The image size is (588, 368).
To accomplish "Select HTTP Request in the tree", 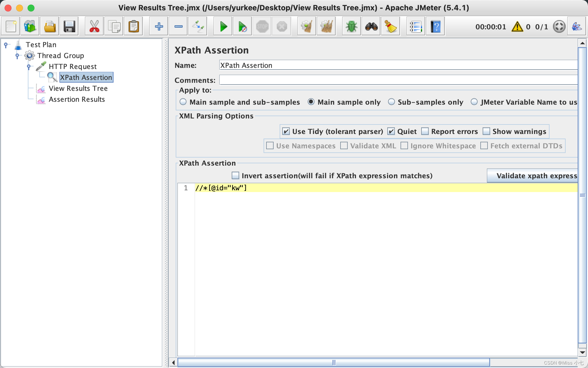I will (73, 66).
